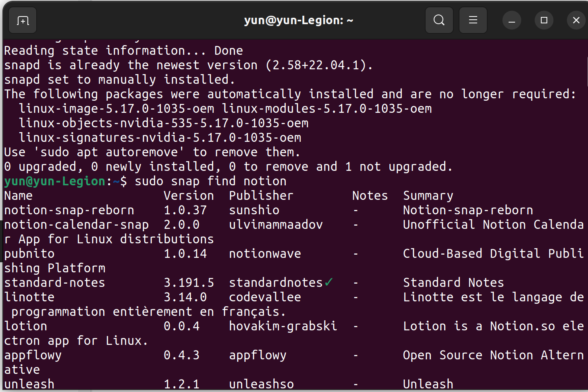The width and height of the screenshot is (588, 392).
Task: Click the 'linux-modules-5.17.0-1035-oem' package text
Action: point(327,109)
